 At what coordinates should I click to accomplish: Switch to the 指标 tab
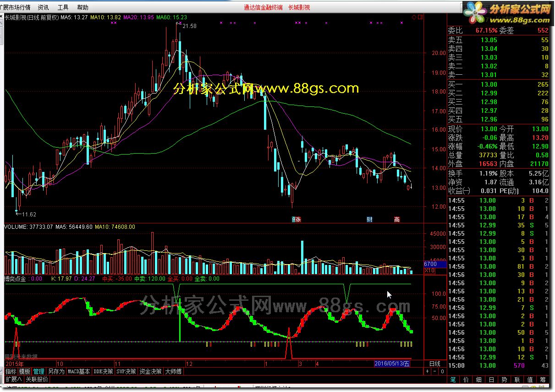11,371
